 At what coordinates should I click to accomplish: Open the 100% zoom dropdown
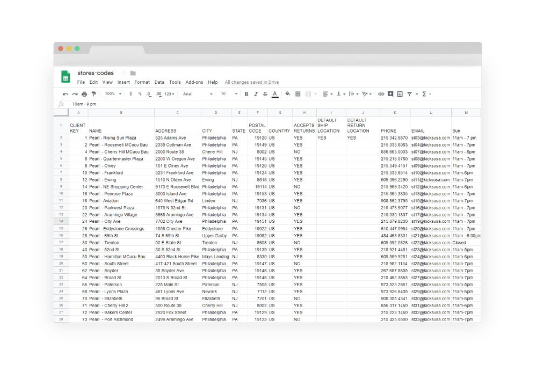(x=113, y=94)
